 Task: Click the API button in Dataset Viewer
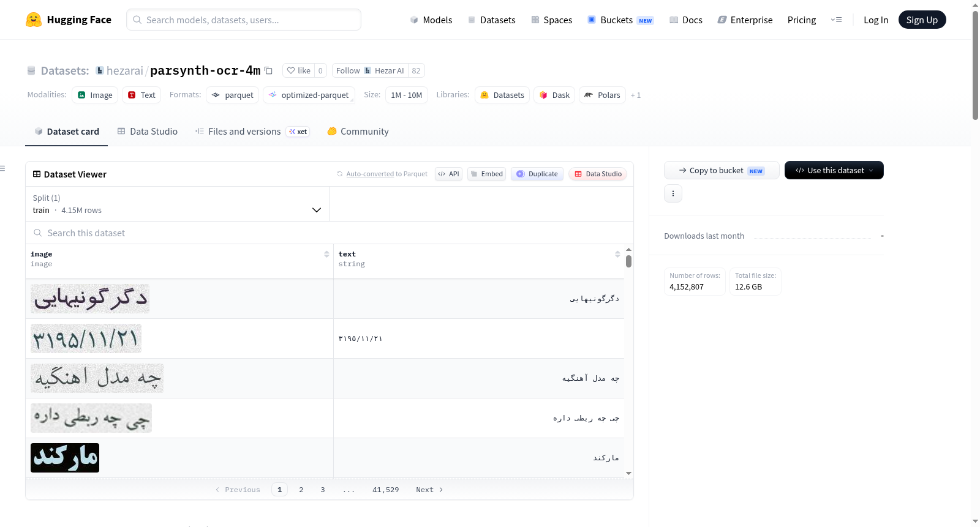(x=448, y=174)
